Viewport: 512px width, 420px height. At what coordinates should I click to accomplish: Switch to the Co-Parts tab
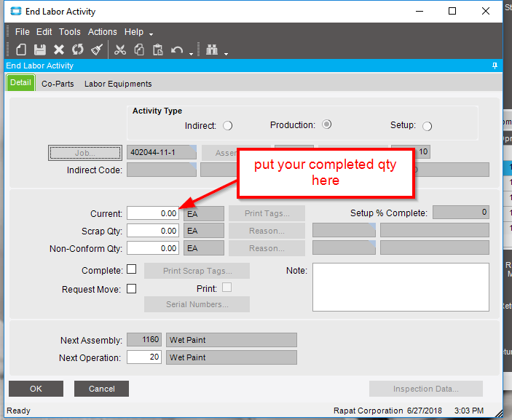point(58,84)
